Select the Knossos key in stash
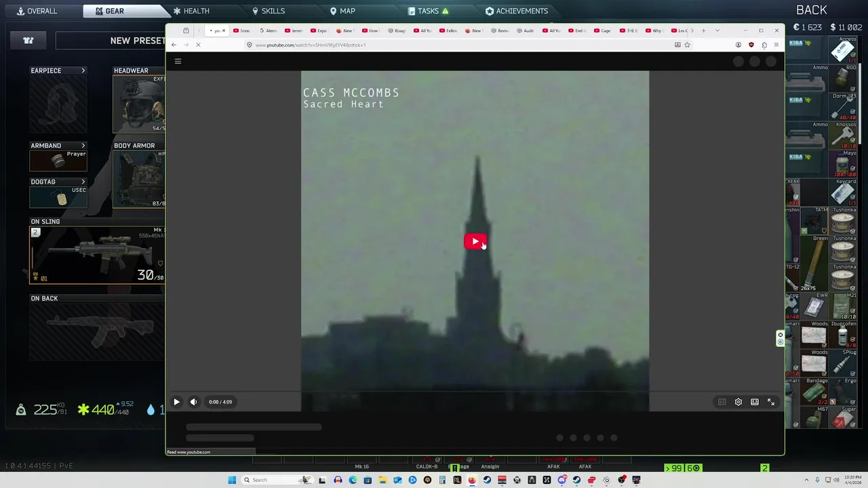Image resolution: width=868 pixels, height=488 pixels. [x=843, y=136]
